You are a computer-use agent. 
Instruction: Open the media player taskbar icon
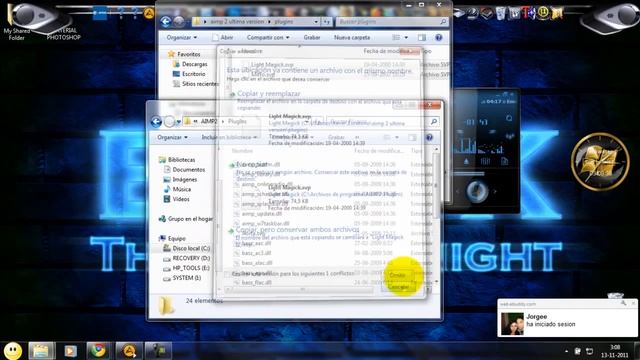[x=70, y=351]
